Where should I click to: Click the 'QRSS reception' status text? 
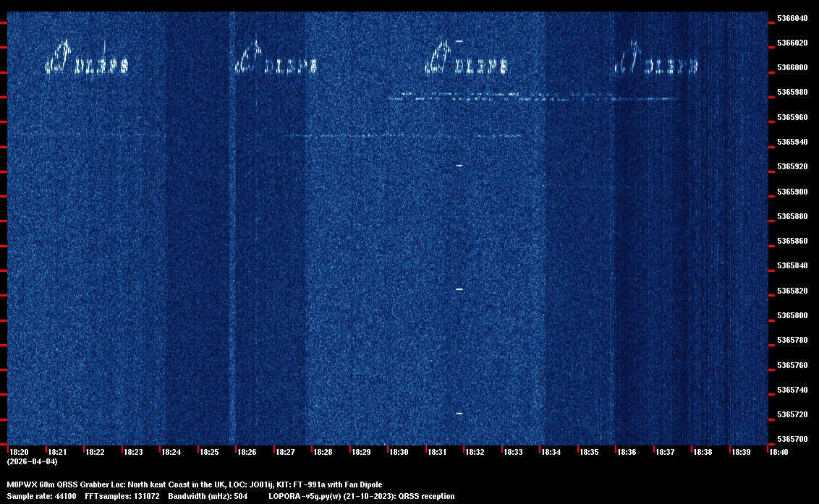(426, 496)
